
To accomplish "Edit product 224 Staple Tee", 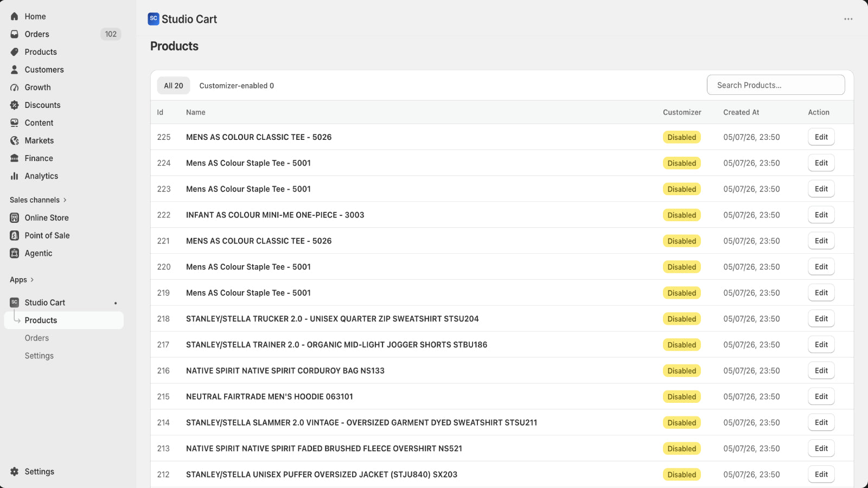I will point(821,163).
